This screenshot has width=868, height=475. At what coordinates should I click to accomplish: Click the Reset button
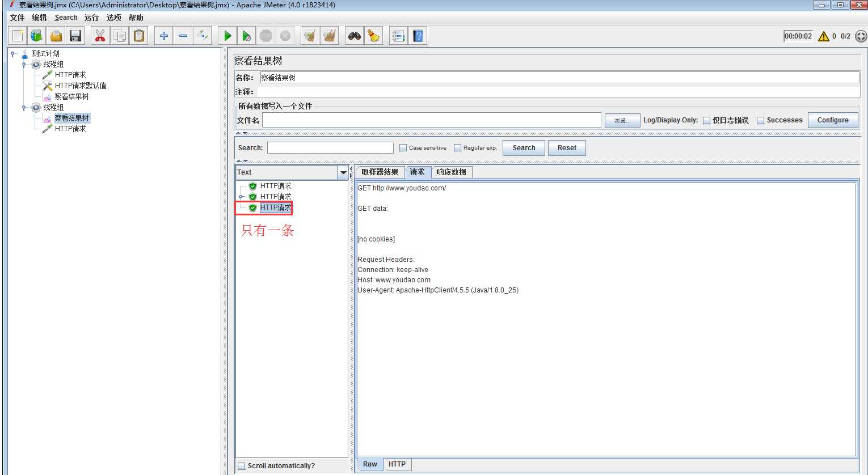567,148
